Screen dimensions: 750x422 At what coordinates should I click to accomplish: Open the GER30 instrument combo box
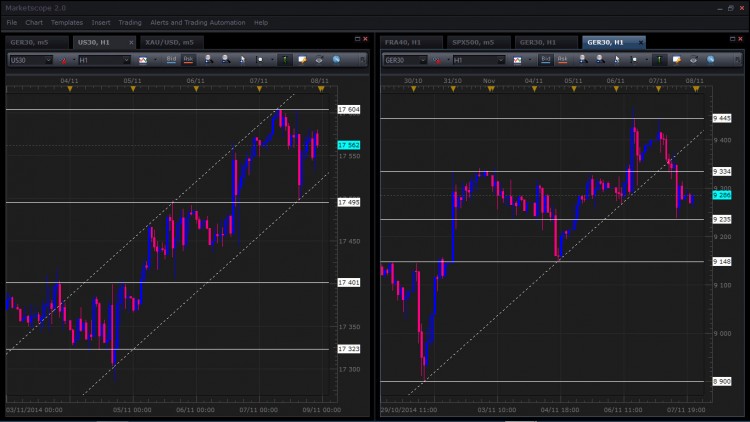coord(405,60)
